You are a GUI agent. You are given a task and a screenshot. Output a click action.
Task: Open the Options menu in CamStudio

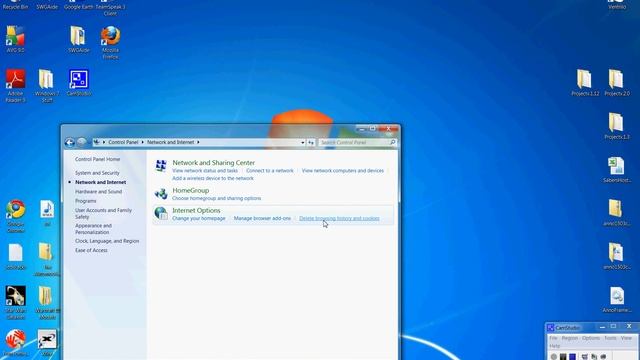click(591, 338)
